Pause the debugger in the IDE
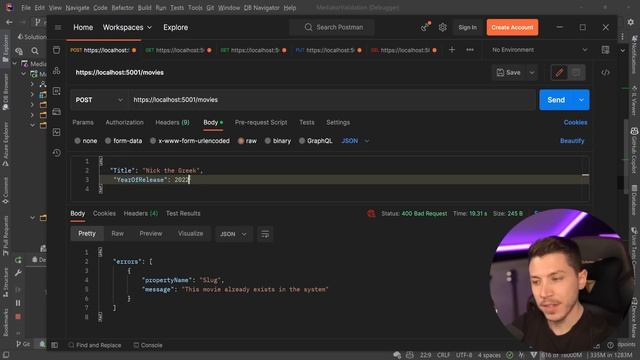This screenshot has width=640, height=360. [18, 303]
